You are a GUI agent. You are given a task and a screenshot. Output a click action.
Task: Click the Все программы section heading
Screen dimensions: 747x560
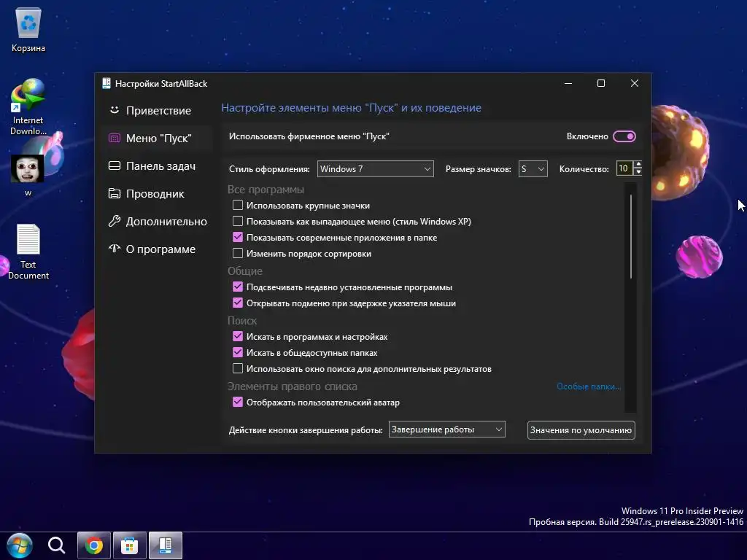(266, 190)
